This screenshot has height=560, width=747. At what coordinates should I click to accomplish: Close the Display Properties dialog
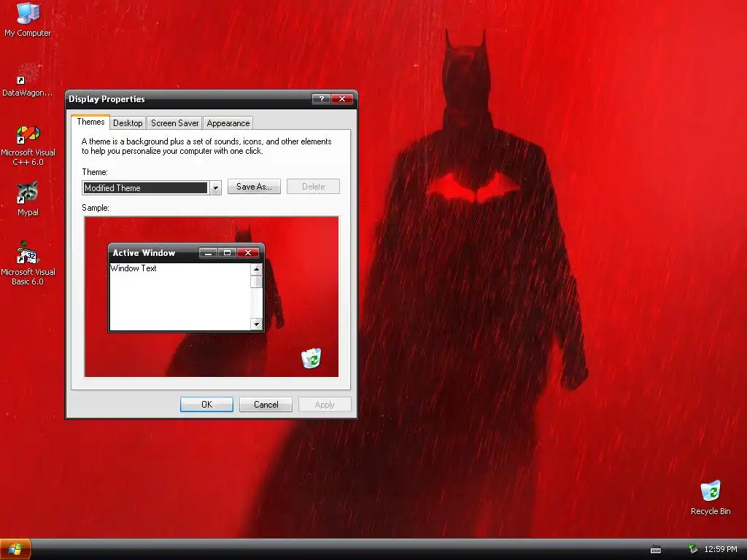click(342, 98)
